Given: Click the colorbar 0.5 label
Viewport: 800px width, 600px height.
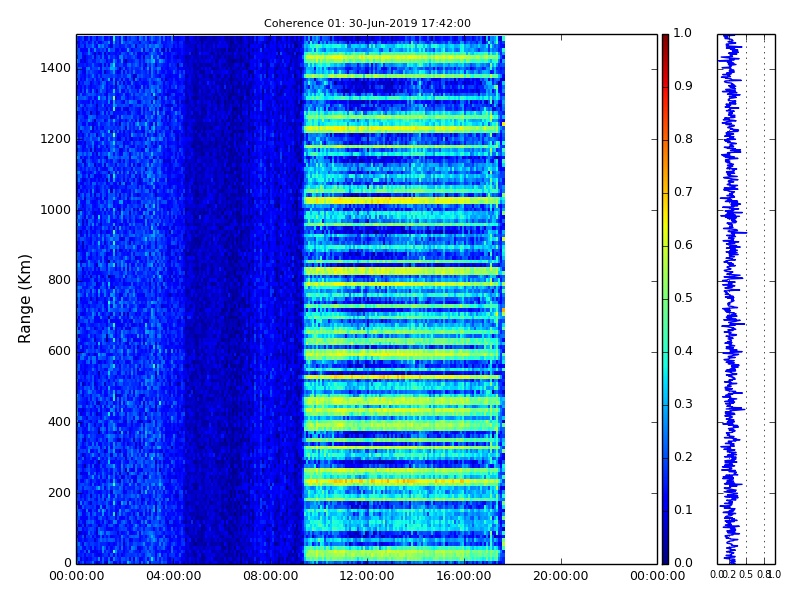Looking at the screenshot, I should 683,298.
